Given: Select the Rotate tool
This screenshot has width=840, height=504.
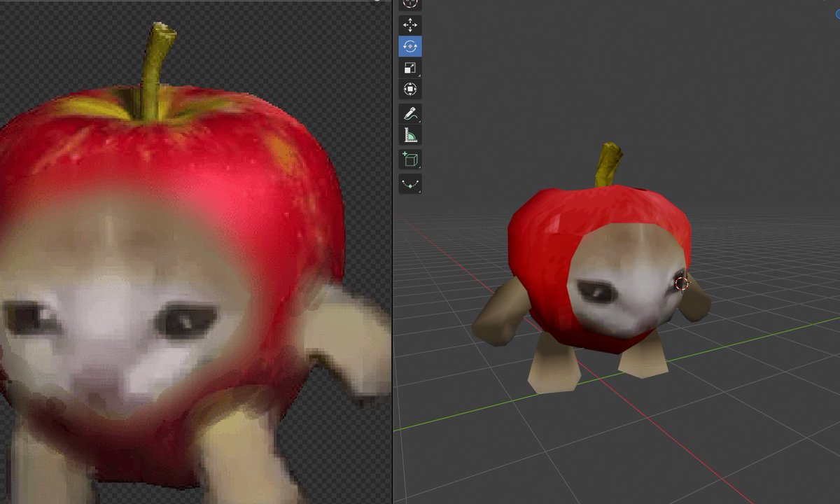Looking at the screenshot, I should [410, 46].
